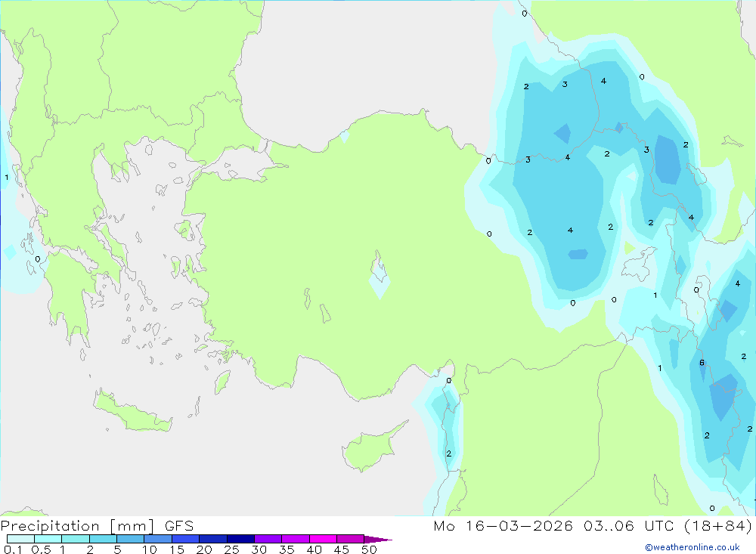Click the 25–30 mm legend color swatch
Screen dimensions: 756x554
240,539
